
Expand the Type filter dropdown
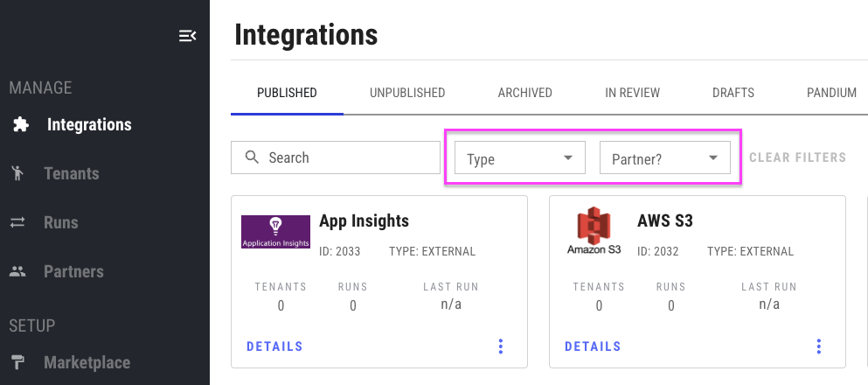click(519, 158)
